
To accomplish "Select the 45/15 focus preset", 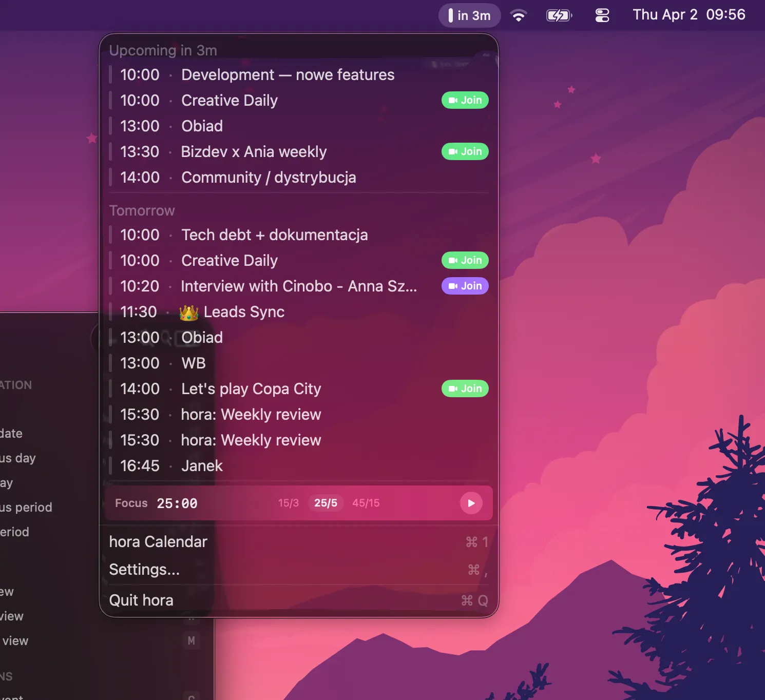I will pos(366,503).
